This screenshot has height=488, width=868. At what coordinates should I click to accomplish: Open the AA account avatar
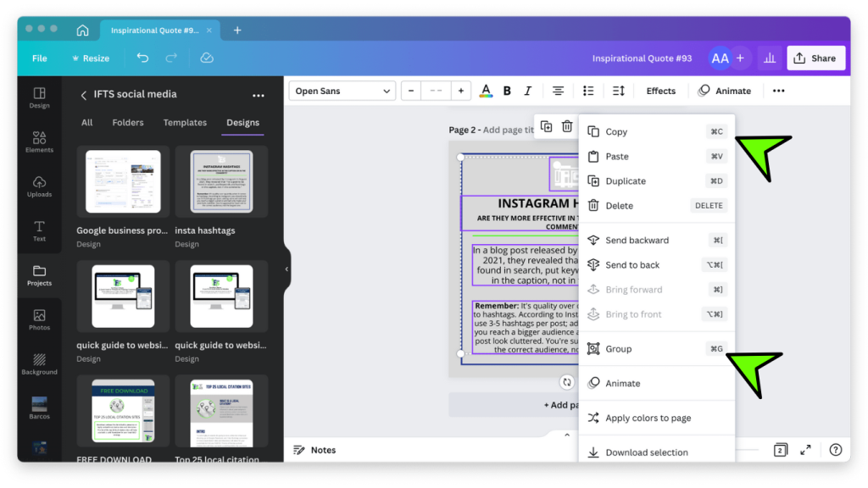pyautogui.click(x=720, y=58)
